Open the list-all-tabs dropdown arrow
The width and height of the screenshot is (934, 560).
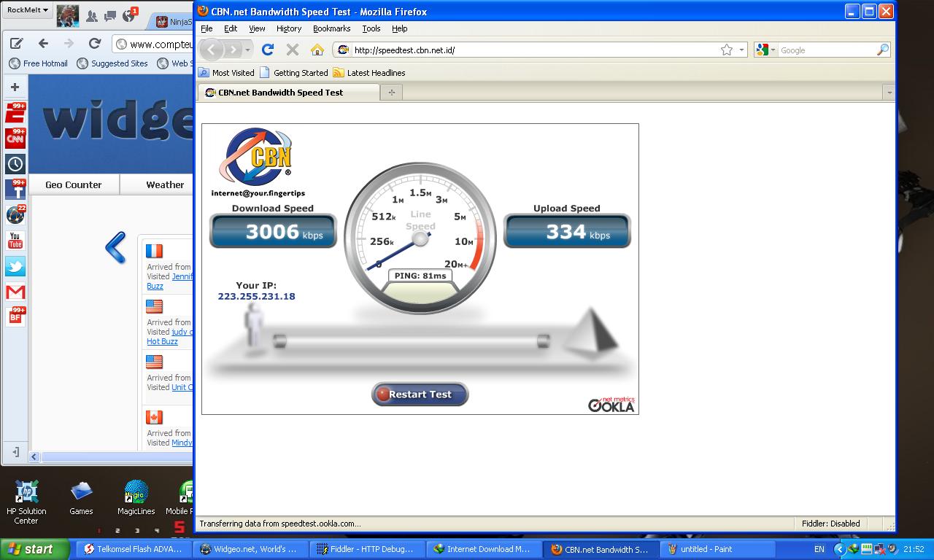click(x=888, y=92)
